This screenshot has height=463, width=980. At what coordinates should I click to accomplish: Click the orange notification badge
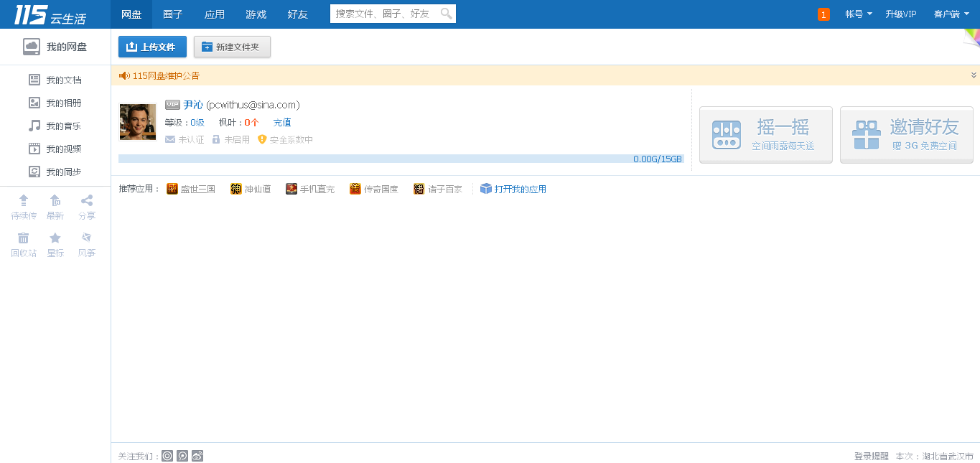pyautogui.click(x=823, y=14)
